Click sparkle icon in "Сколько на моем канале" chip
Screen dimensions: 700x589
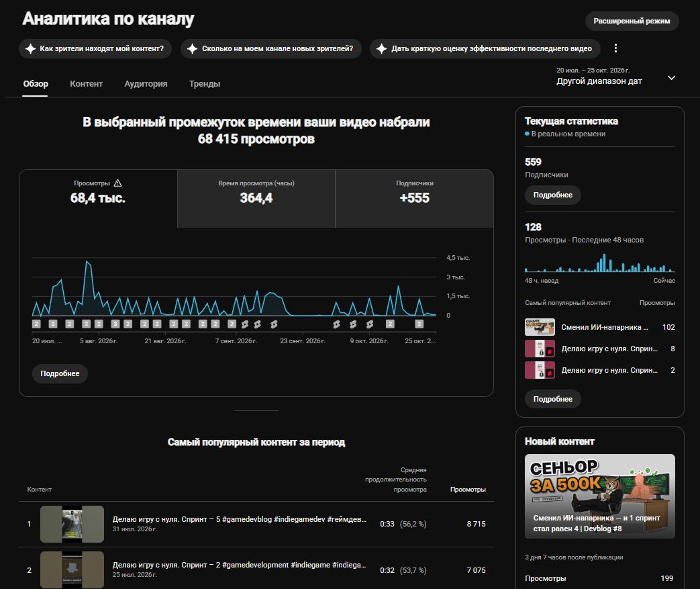pyautogui.click(x=193, y=49)
